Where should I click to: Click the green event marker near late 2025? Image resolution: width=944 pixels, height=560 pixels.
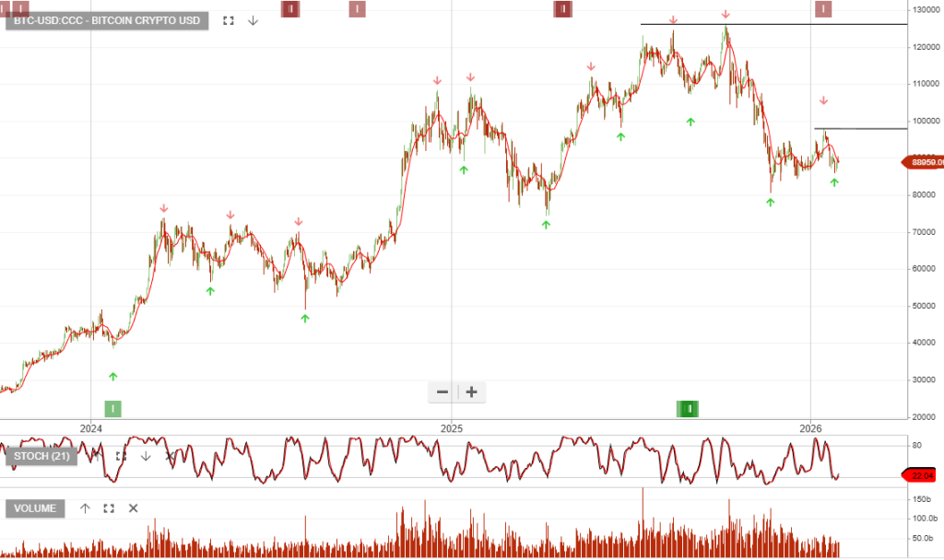[x=688, y=408]
